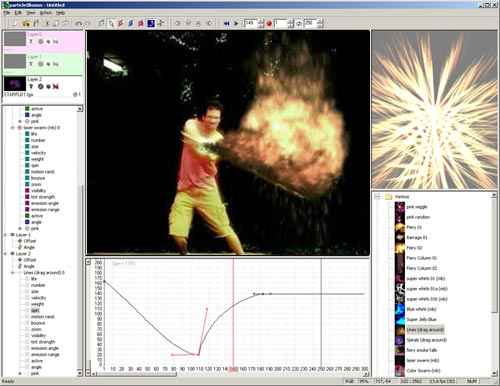This screenshot has height=386, width=500.
Task: Toggle visibility circle on the pink layer
Action: pos(41,42)
